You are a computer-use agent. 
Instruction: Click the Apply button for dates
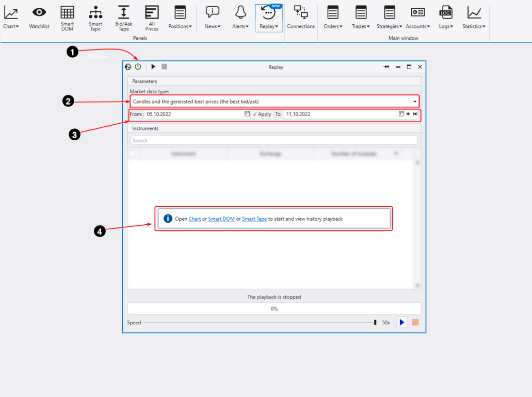click(262, 114)
